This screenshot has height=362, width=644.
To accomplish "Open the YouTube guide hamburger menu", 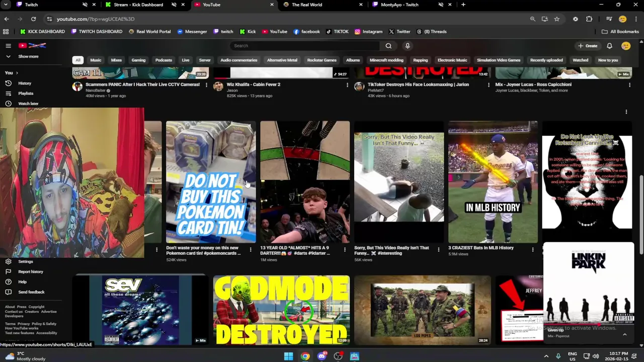I will point(8,46).
